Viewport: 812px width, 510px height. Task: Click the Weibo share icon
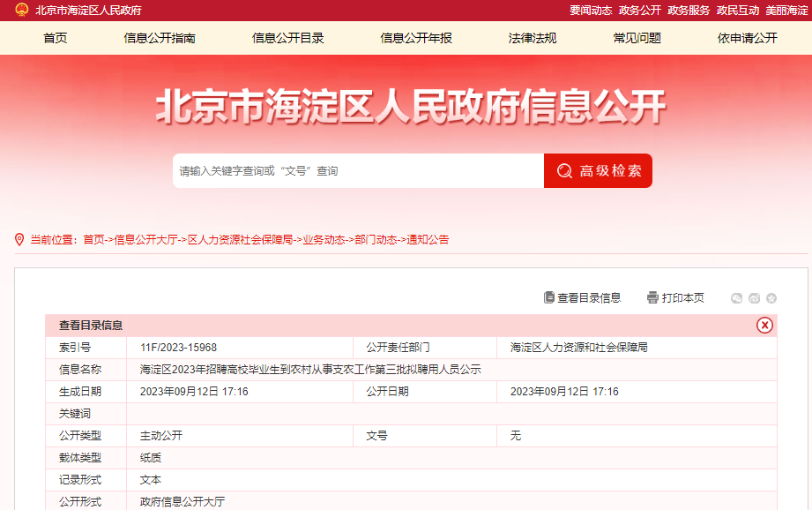(754, 298)
